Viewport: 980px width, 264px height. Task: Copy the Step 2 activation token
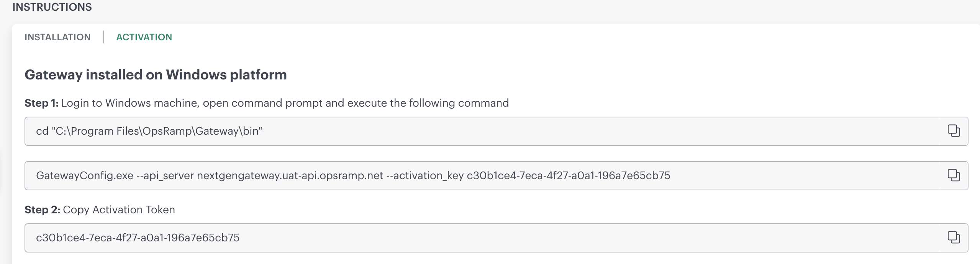(953, 238)
